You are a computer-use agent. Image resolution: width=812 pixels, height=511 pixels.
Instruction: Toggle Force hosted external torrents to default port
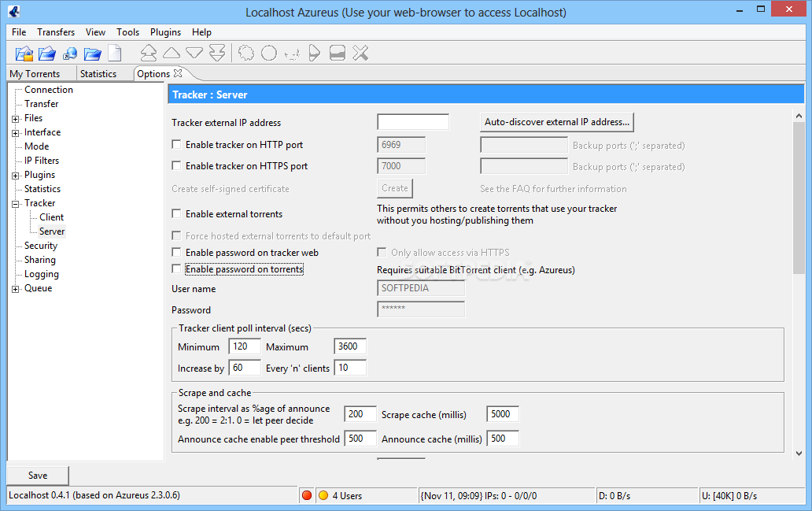176,235
